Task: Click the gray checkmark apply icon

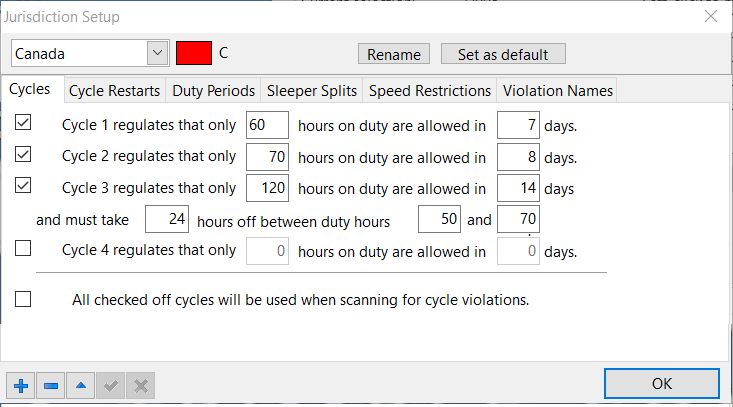Action: (112, 385)
